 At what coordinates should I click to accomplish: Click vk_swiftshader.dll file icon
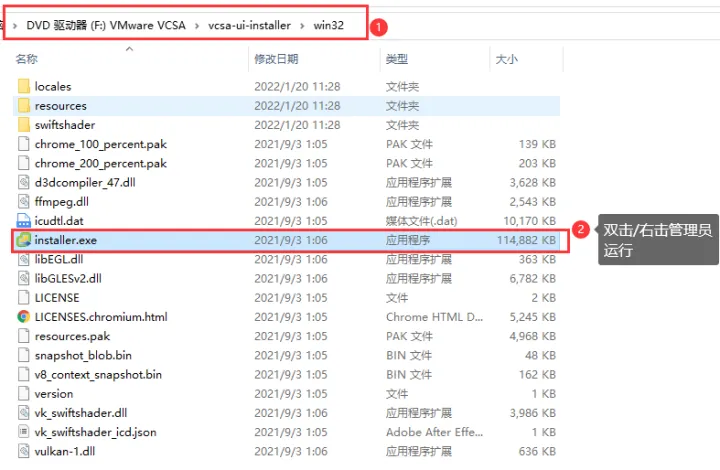[x=23, y=413]
